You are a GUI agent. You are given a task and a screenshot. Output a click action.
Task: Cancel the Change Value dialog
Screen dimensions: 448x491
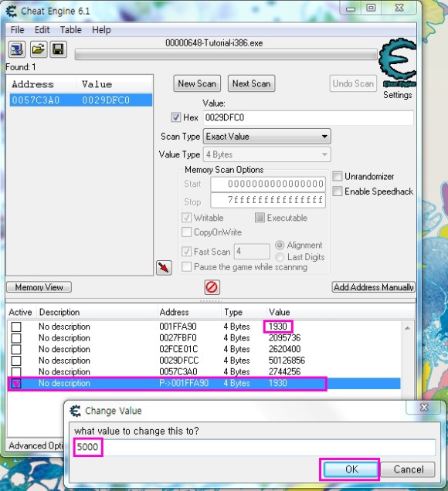409,469
